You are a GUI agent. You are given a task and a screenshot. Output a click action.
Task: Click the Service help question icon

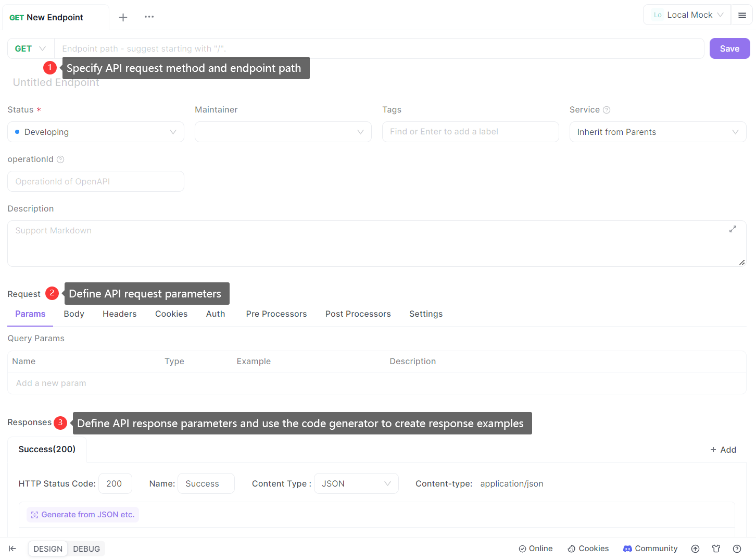click(607, 110)
